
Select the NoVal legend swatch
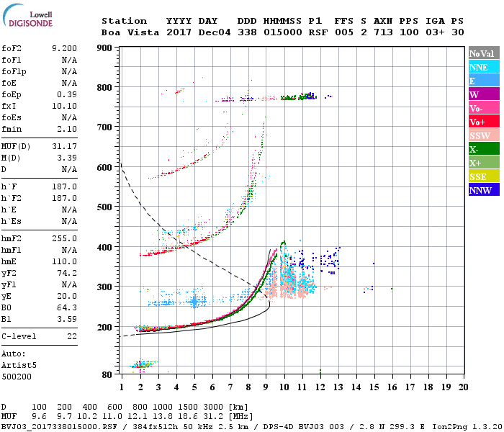click(x=484, y=53)
